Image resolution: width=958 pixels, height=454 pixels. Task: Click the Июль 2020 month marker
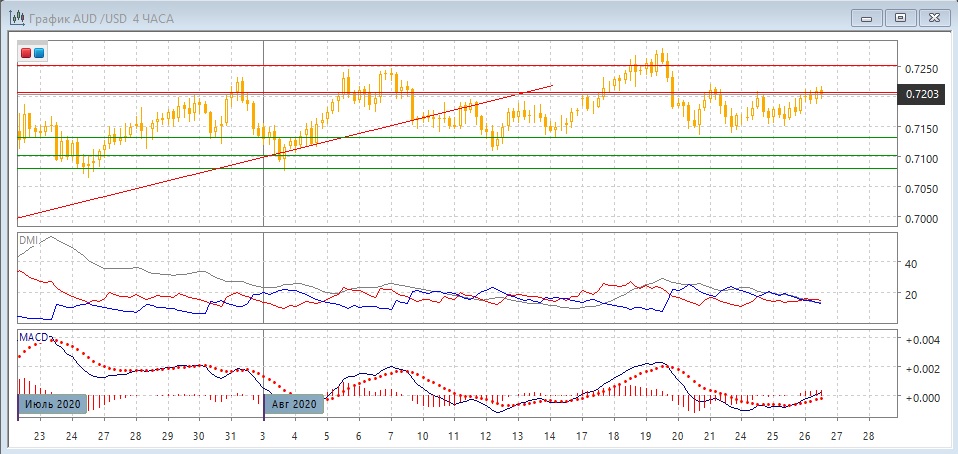(x=52, y=403)
